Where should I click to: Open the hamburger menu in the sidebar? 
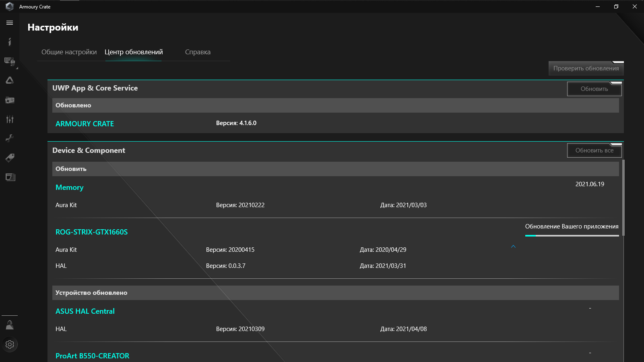(10, 23)
